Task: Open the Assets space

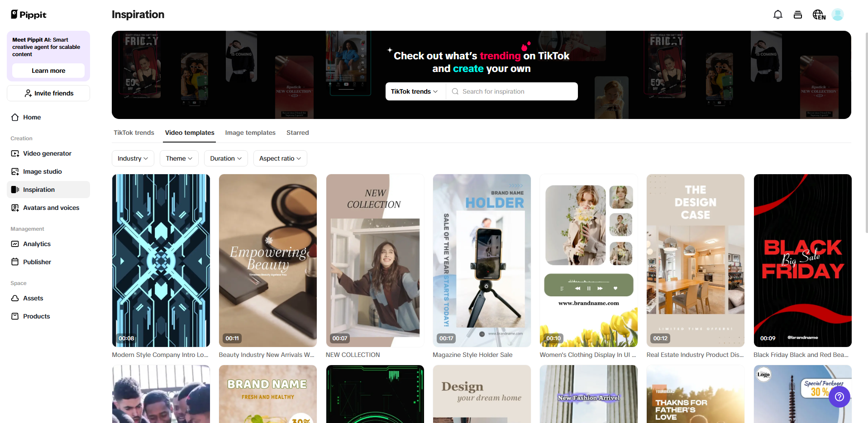Action: click(48, 298)
